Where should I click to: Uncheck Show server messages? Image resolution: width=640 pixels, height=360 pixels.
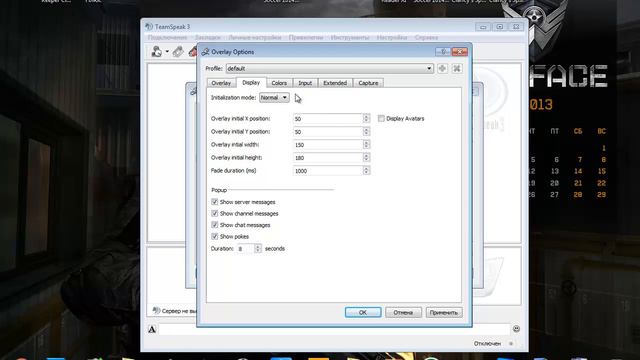215,202
